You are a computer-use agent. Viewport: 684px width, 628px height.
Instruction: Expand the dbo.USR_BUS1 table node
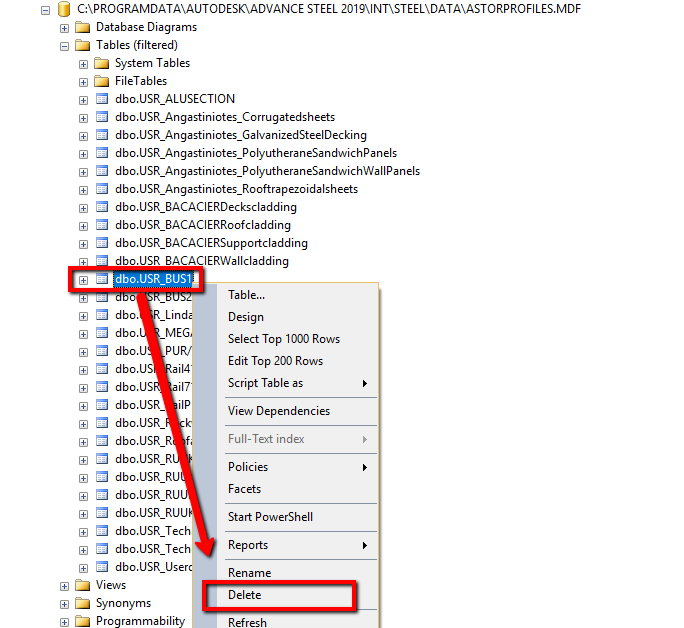point(83,280)
